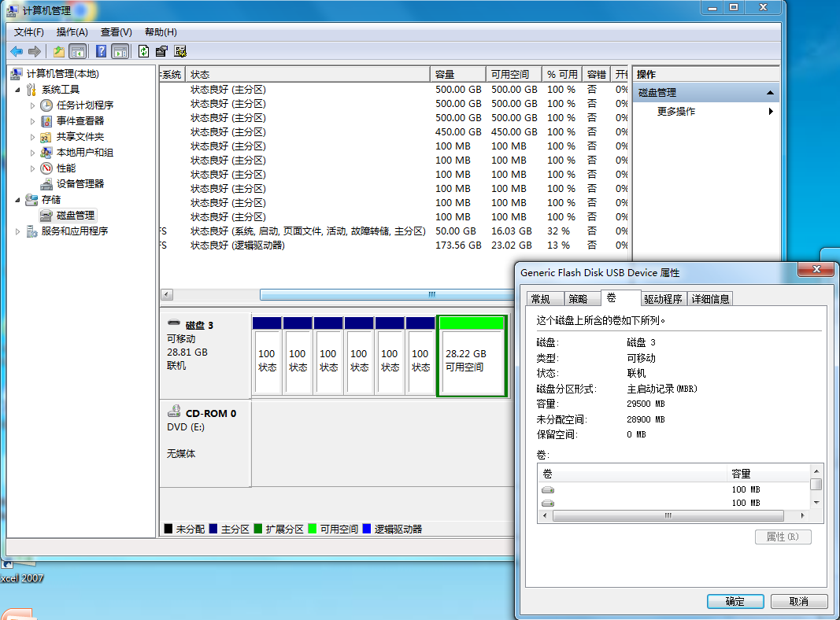840x620 pixels.
Task: Toggle the console tree pane icon
Action: click(78, 51)
